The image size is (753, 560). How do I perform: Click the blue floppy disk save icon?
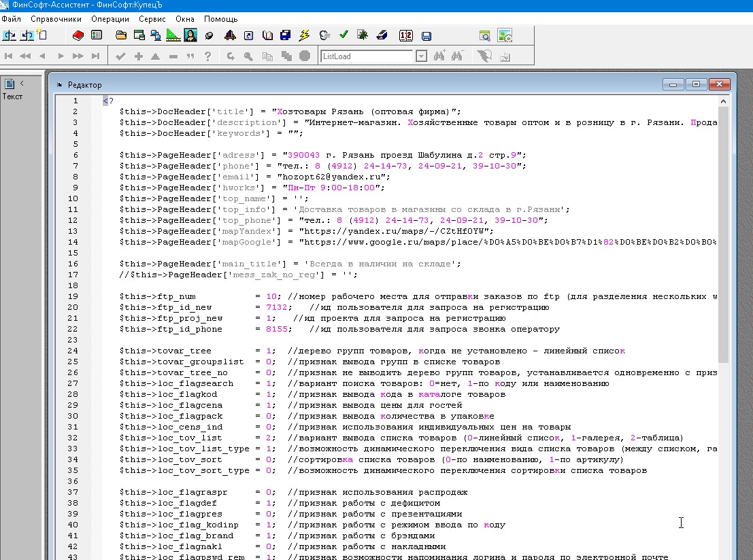coord(426,36)
